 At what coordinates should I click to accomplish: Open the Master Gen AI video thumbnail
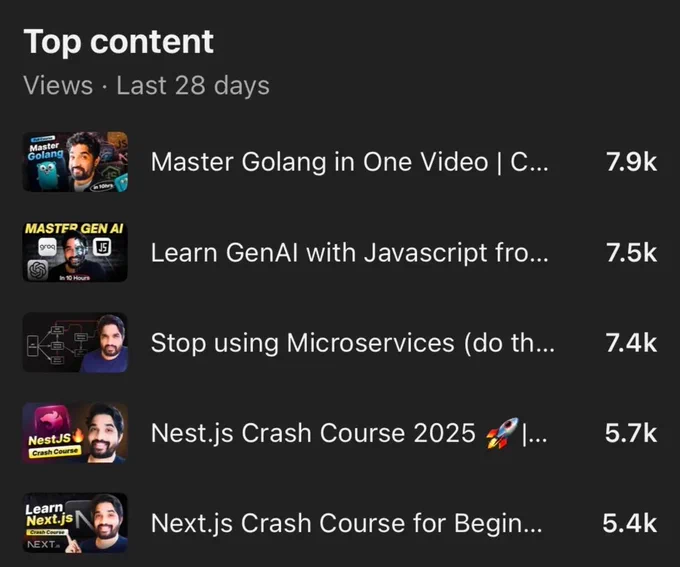pyautogui.click(x=75, y=252)
